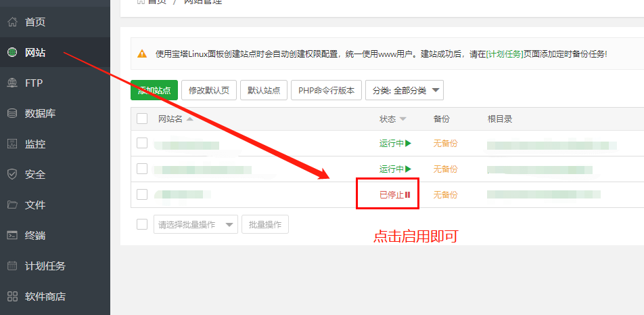The height and width of the screenshot is (315, 644).
Task: Click the home icon beside 首页
Action: pos(13,22)
